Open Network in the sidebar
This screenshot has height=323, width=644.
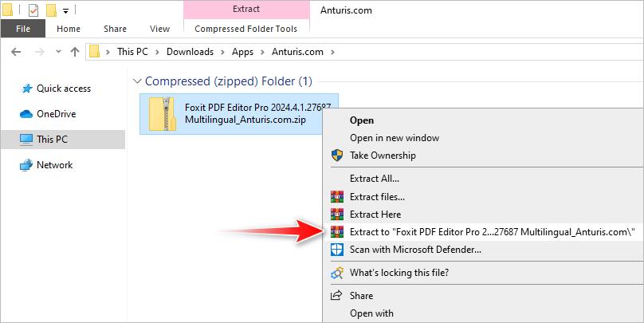(54, 165)
